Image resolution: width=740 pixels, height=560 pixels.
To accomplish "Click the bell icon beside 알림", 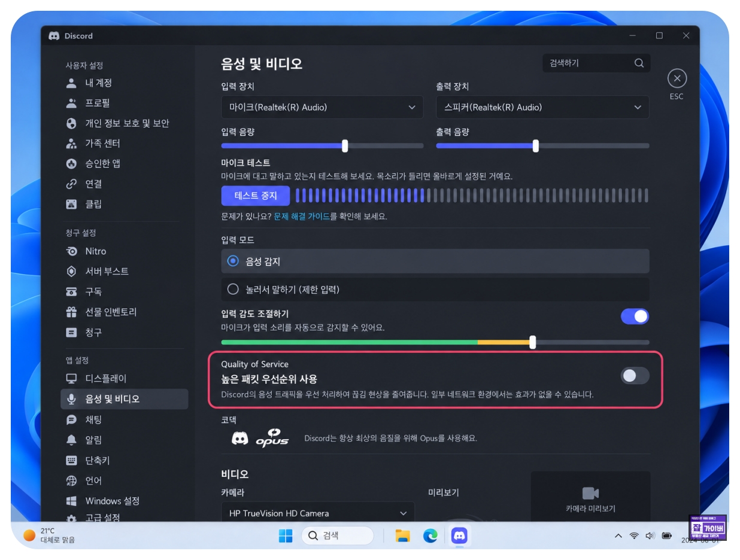I will pyautogui.click(x=72, y=440).
